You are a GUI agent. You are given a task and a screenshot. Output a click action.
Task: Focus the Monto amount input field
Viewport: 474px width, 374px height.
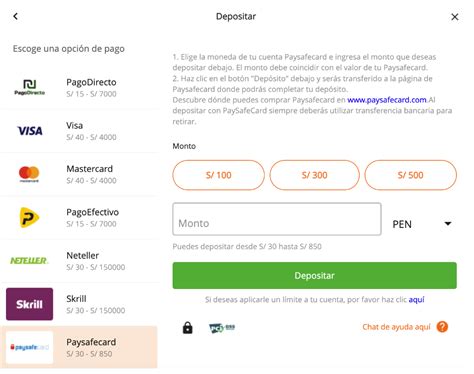277,219
